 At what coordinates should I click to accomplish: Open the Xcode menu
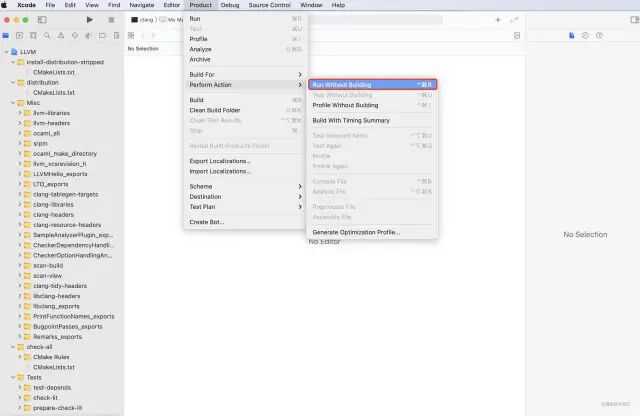pyautogui.click(x=27, y=5)
